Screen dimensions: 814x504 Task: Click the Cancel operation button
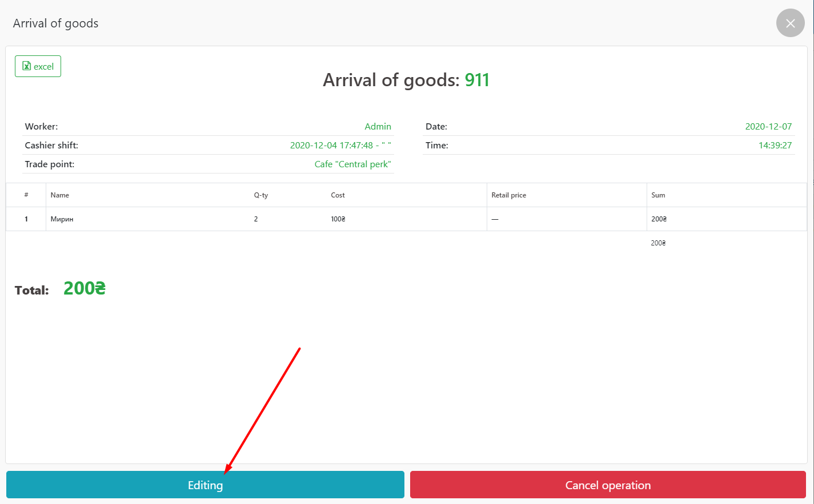[608, 485]
